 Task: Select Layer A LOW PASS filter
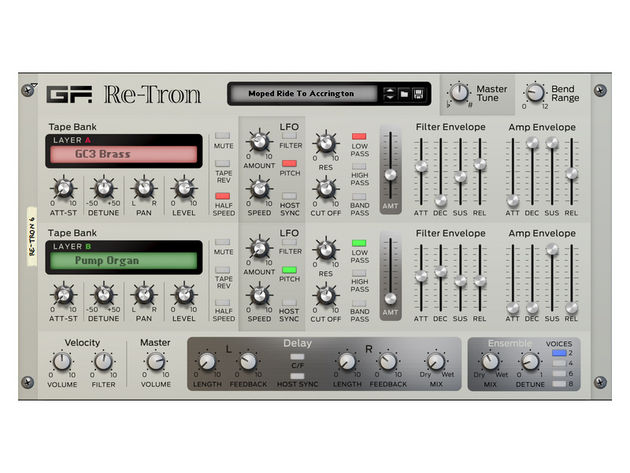(x=359, y=136)
